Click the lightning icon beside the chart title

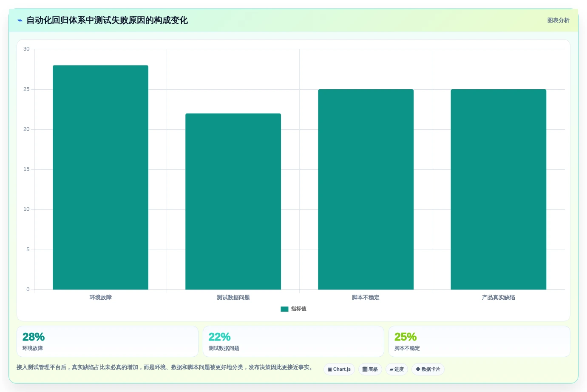coord(20,20)
